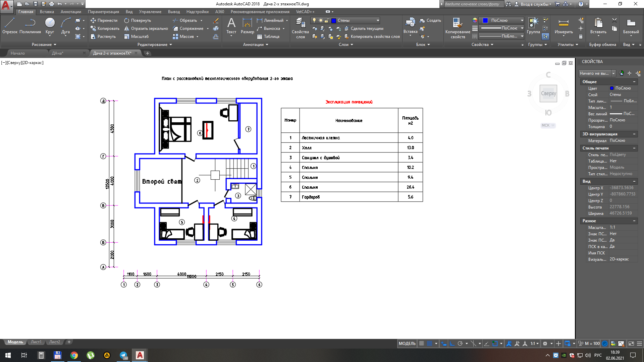Toggle polar tracking in status bar

click(x=460, y=343)
